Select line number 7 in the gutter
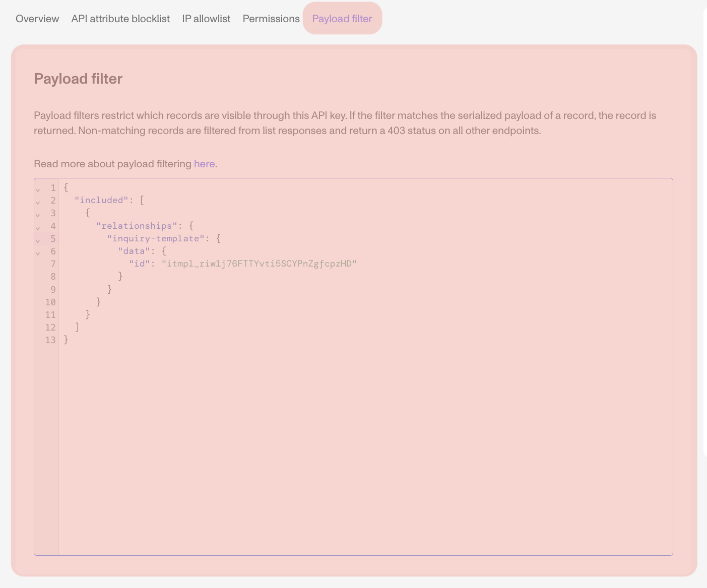The height and width of the screenshot is (588, 707). (x=52, y=264)
